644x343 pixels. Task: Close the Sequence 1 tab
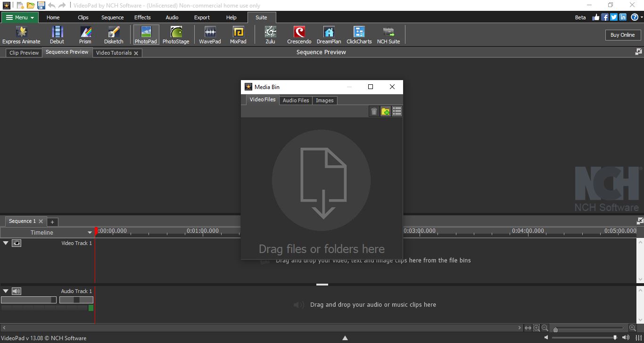coord(41,221)
